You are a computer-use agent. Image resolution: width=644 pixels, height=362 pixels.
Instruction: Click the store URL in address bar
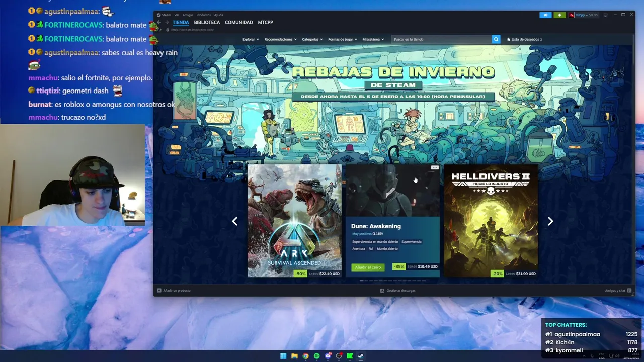[x=192, y=30]
